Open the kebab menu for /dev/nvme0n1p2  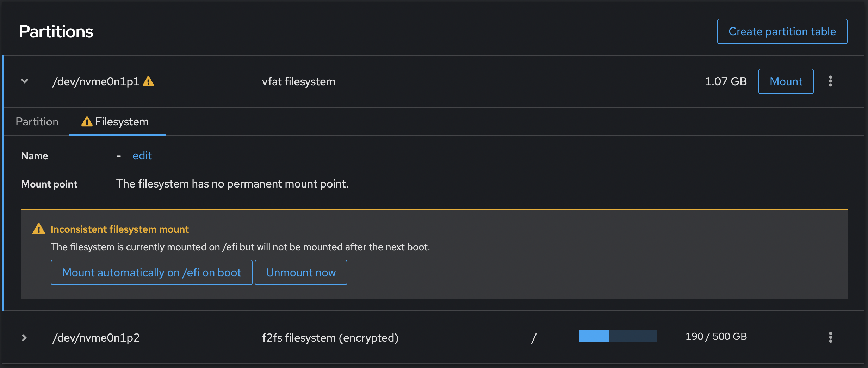coord(830,338)
